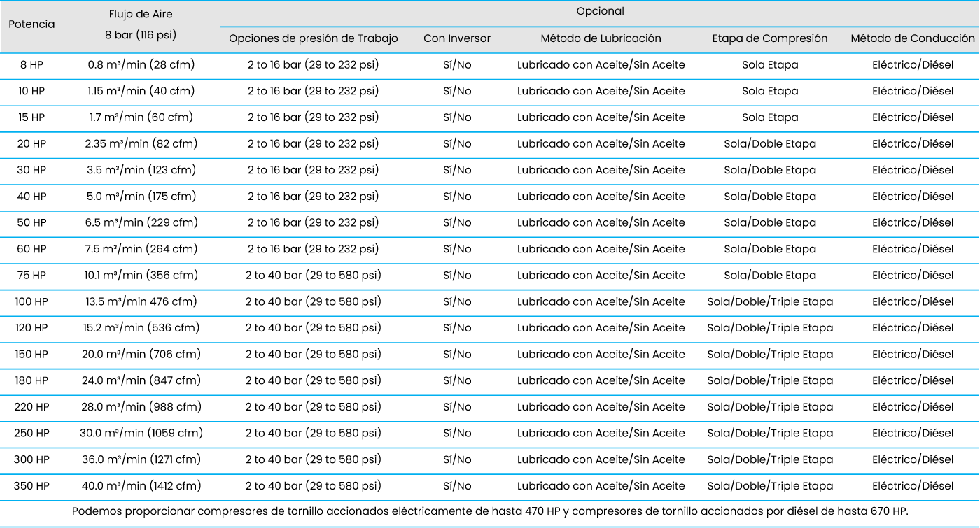Click airflow '24.0 m³/min (847 cfm)'
The width and height of the screenshot is (980, 528).
click(x=141, y=380)
